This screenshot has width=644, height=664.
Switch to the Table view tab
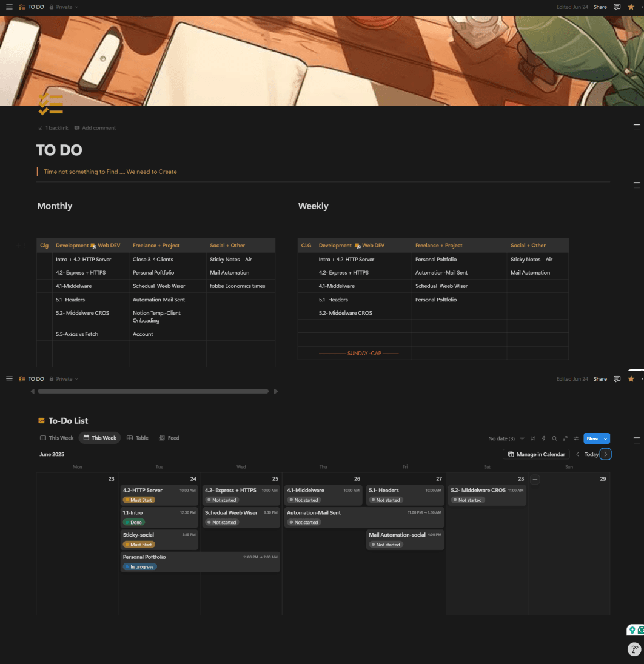click(x=138, y=438)
